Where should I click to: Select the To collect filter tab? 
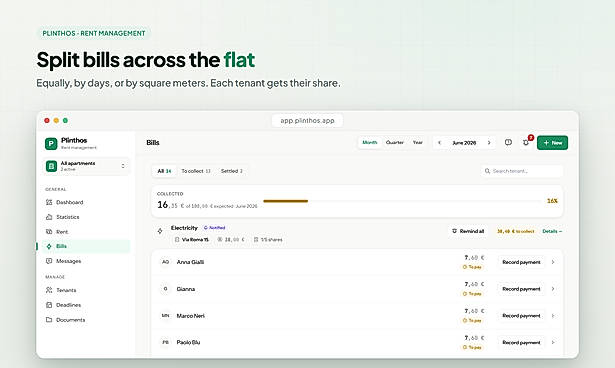click(196, 171)
